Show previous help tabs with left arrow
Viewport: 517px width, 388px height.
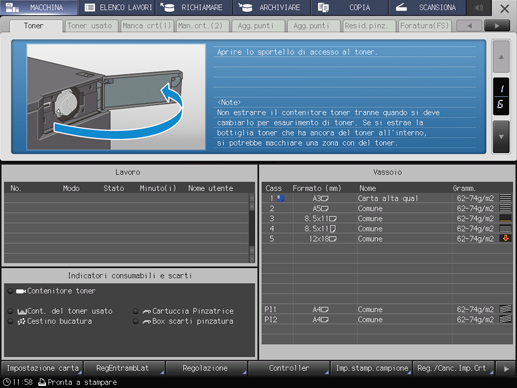(469, 26)
